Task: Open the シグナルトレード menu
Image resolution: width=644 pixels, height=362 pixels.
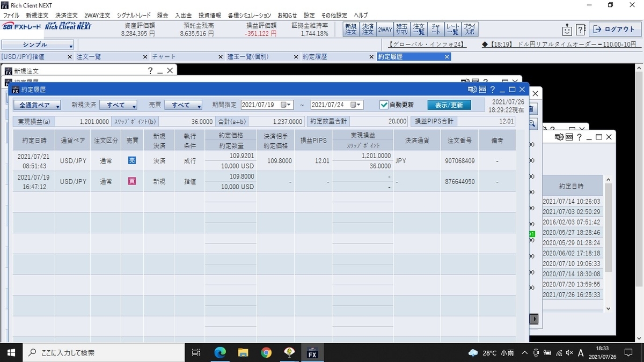Action: click(133, 16)
